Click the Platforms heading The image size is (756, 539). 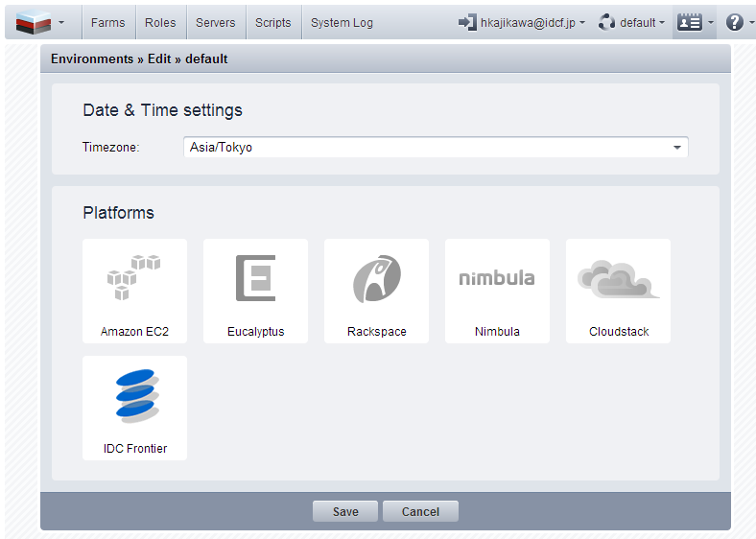(x=118, y=213)
